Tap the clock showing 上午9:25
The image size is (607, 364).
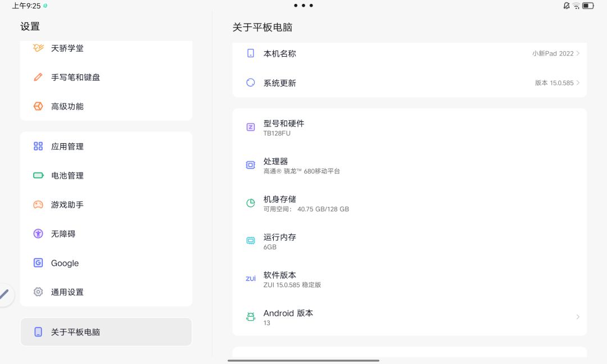click(x=26, y=6)
